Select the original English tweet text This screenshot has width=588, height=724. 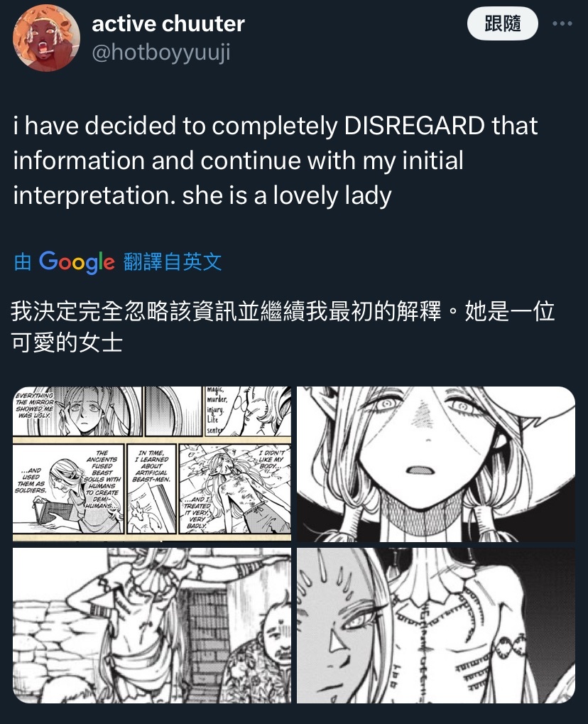276,161
